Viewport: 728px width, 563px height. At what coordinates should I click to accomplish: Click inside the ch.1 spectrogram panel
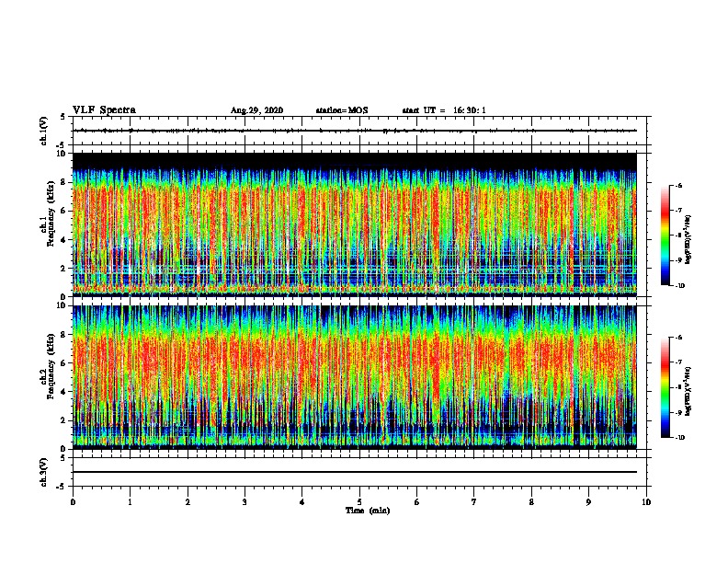[x=355, y=224]
